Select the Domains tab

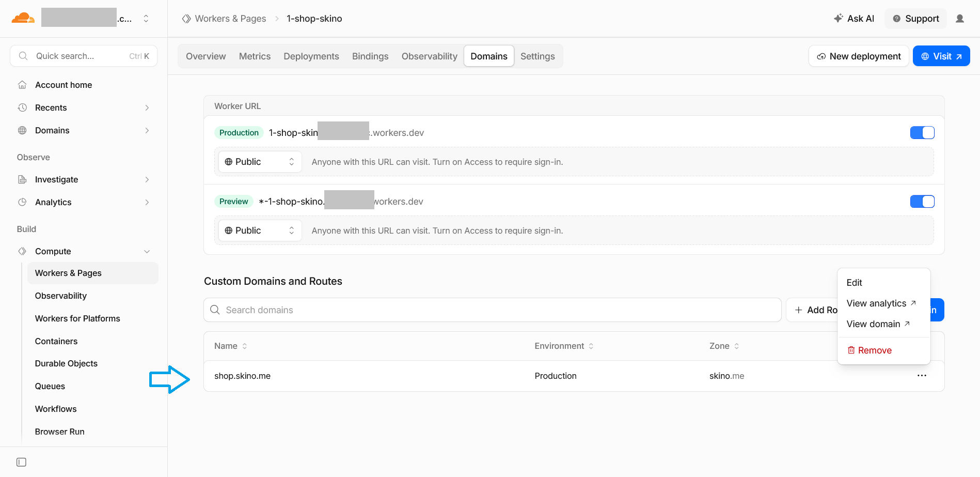pyautogui.click(x=489, y=56)
